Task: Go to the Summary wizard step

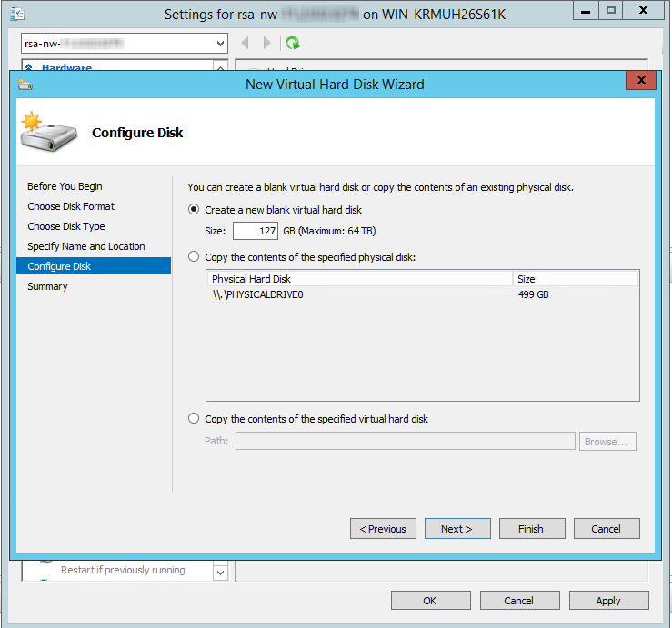Action: pos(47,286)
